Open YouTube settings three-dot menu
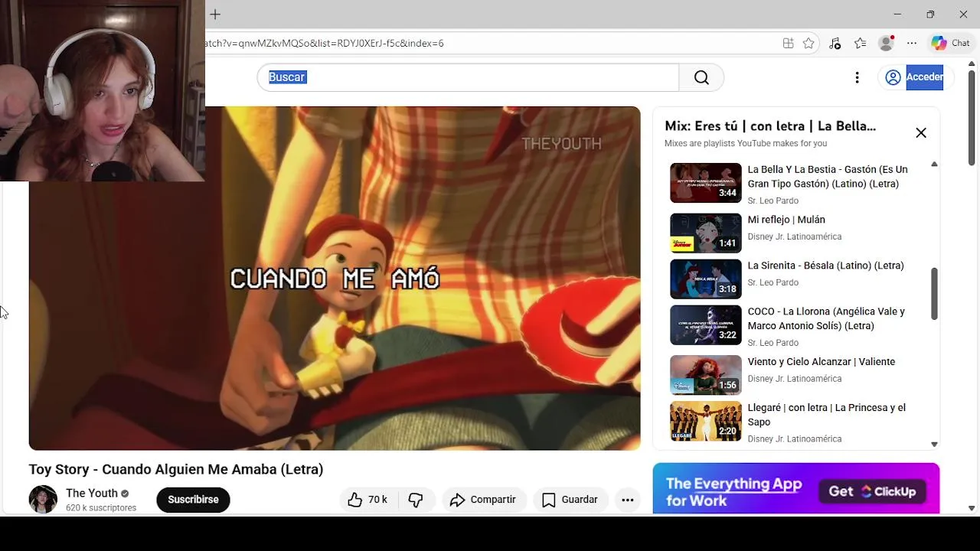 (x=857, y=77)
